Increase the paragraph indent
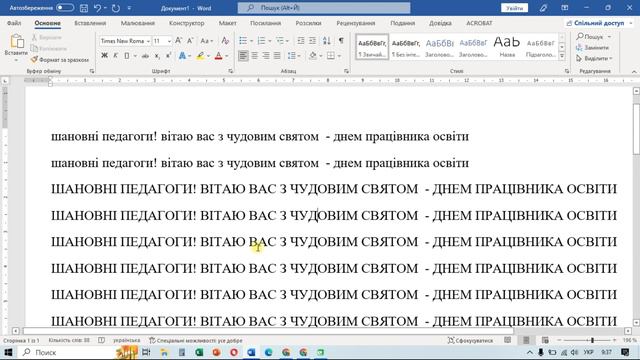This screenshot has height=360, width=640. (x=312, y=41)
